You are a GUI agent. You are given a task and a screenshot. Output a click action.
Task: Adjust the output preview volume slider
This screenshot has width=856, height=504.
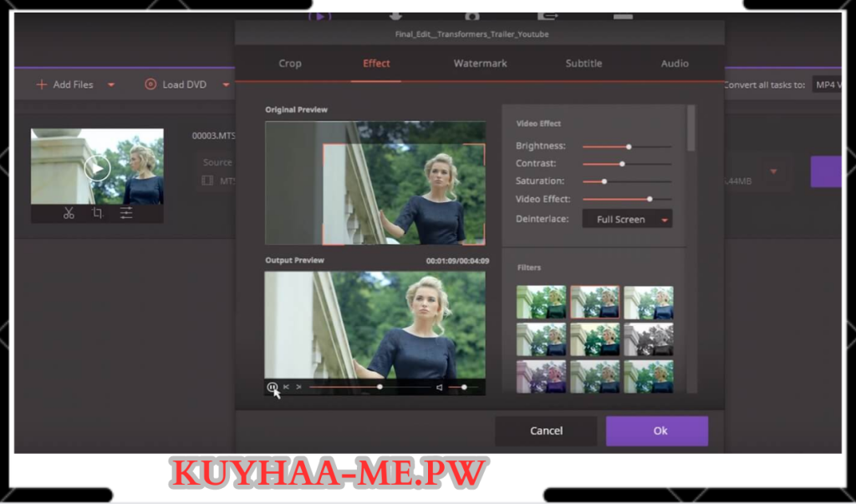[462, 387]
